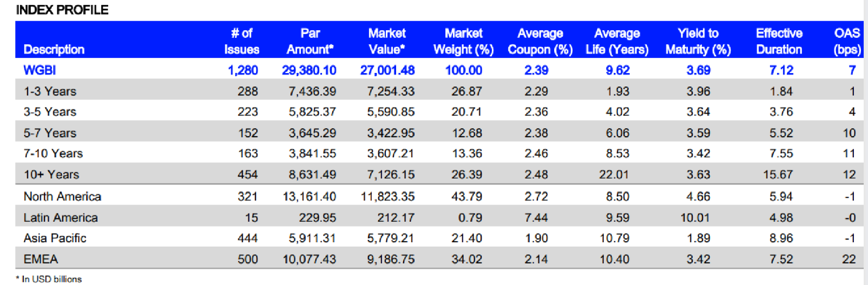Click the Market Weight (%) header
Image resolution: width=868 pixels, height=285 pixels.
tap(464, 41)
